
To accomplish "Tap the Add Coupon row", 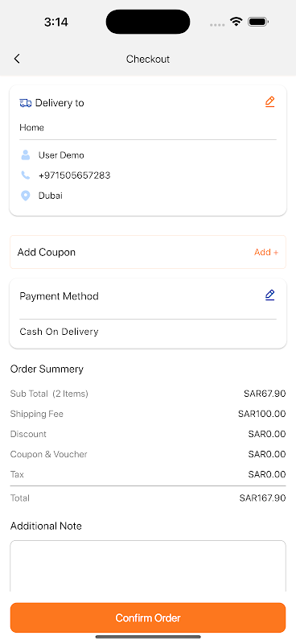I will point(148,252).
